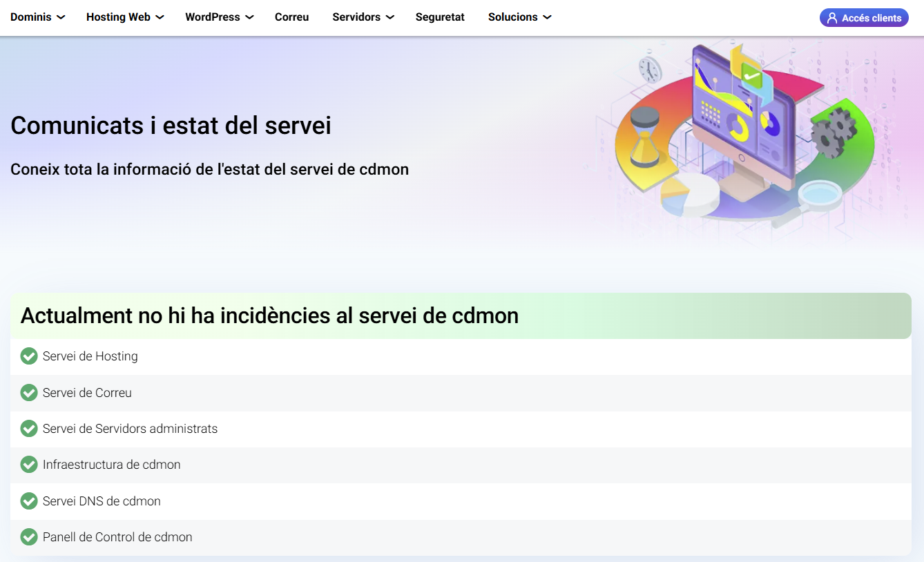This screenshot has height=562, width=924.
Task: Expand the WordPress menu chevron
Action: [x=249, y=17]
